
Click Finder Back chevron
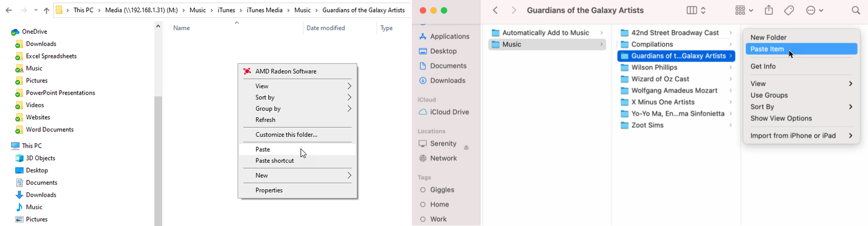pos(495,10)
